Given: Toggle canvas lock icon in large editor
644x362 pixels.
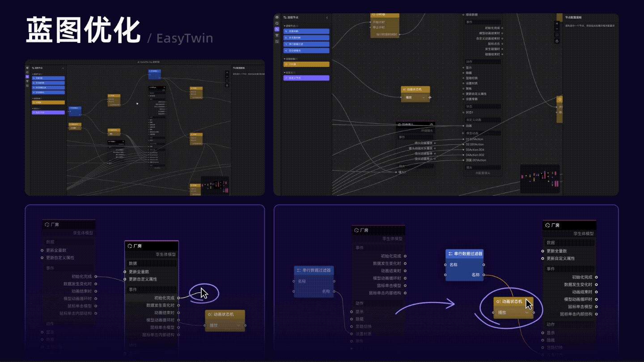Looking at the screenshot, I should [557, 41].
